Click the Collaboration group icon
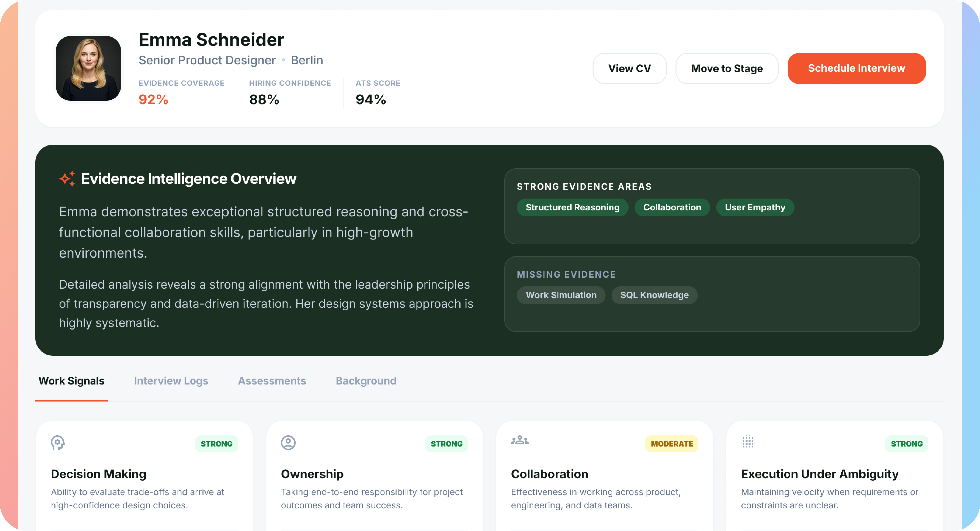The height and width of the screenshot is (531, 980). (519, 440)
